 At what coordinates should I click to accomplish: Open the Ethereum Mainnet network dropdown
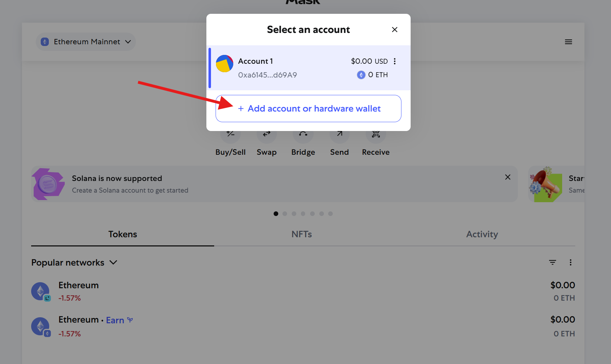(x=86, y=42)
